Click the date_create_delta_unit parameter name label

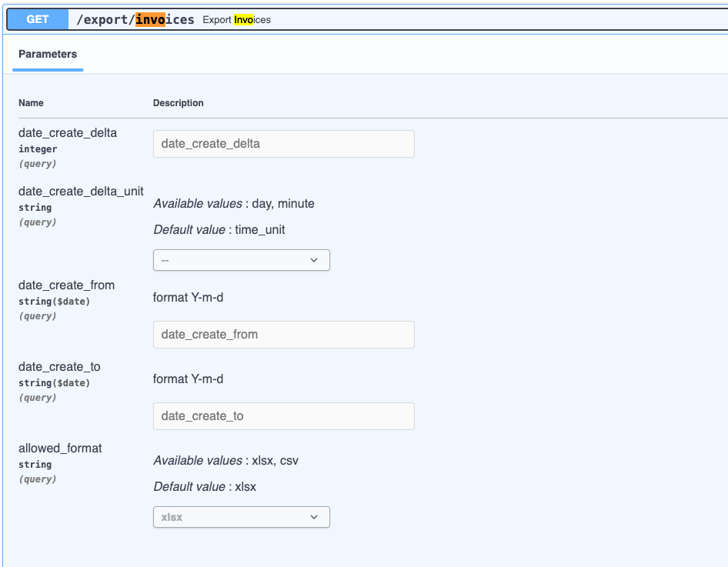tap(81, 191)
